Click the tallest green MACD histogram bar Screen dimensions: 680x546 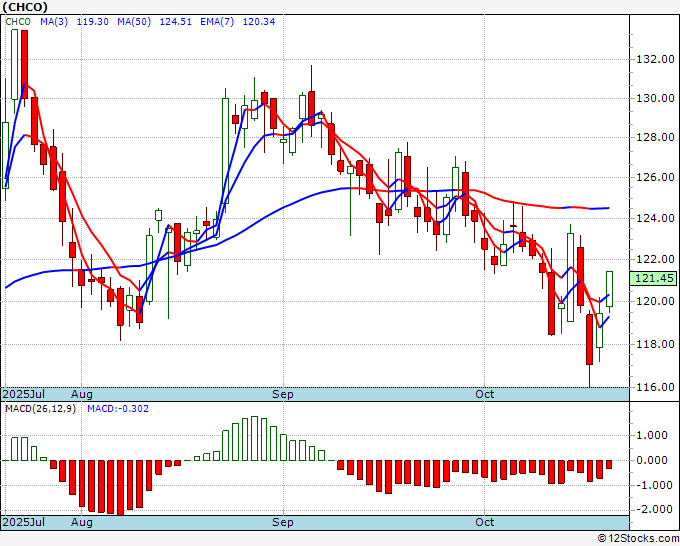coord(255,438)
